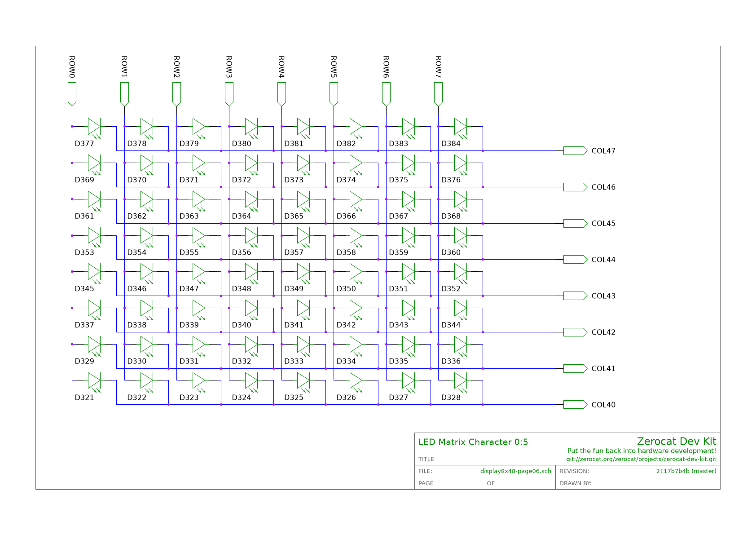Click the COL47 net label text
The width and height of the screenshot is (756, 535).
[x=603, y=151]
